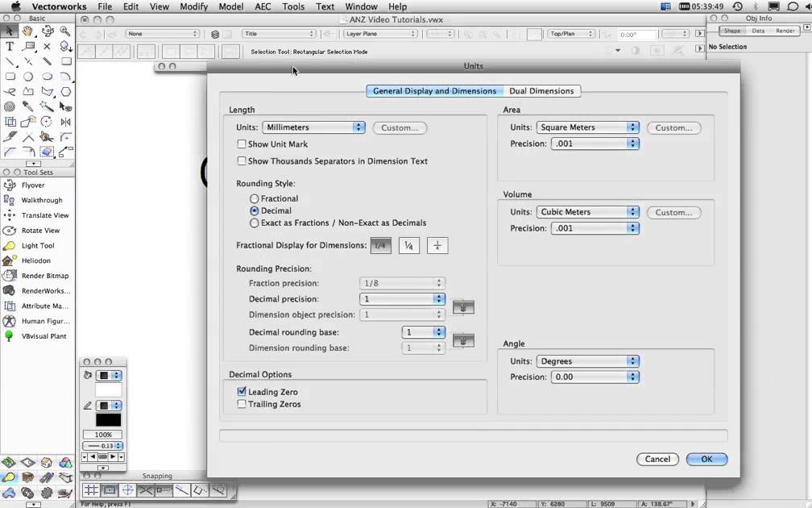
Task: Click white fill color swatch in Attributes
Action: pyautogui.click(x=108, y=389)
